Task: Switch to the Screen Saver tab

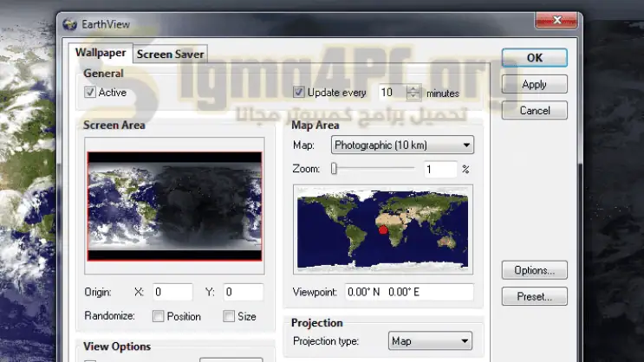Action: click(x=170, y=55)
